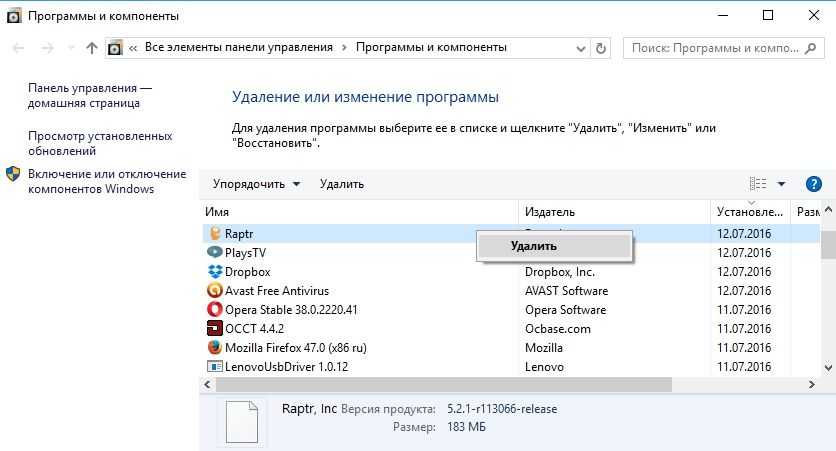Go up one level with up arrow

92,48
